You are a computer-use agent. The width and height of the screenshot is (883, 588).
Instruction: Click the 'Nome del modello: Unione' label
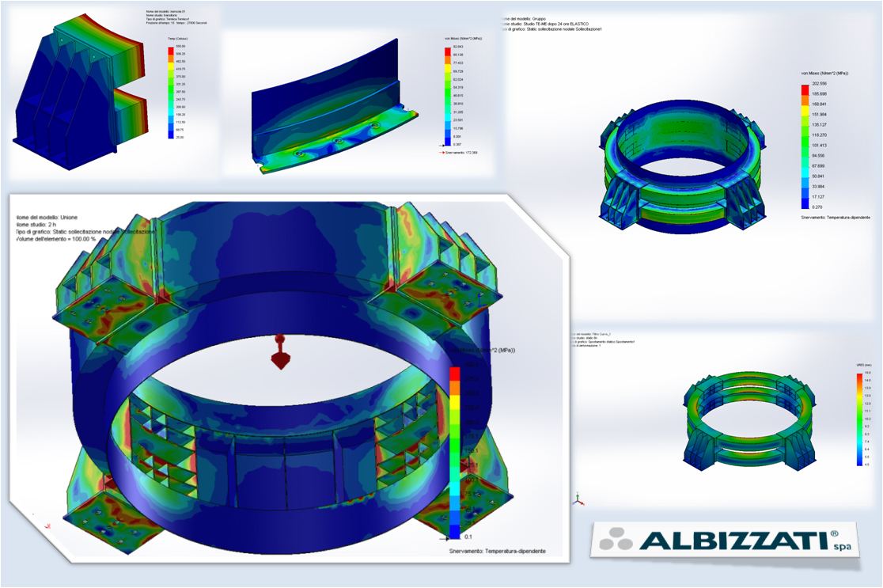47,218
